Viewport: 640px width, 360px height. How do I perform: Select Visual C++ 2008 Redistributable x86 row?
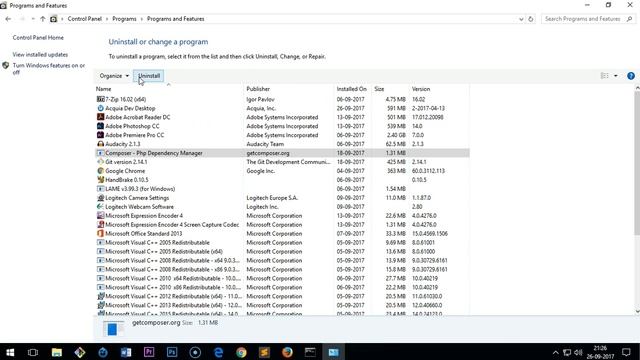pos(282,270)
